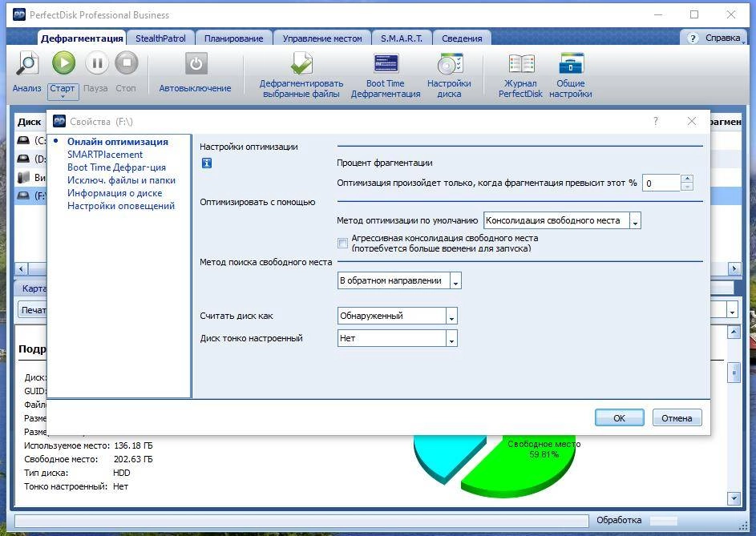756x536 pixels.
Task: Switch to Планирование tab
Action: tap(234, 38)
